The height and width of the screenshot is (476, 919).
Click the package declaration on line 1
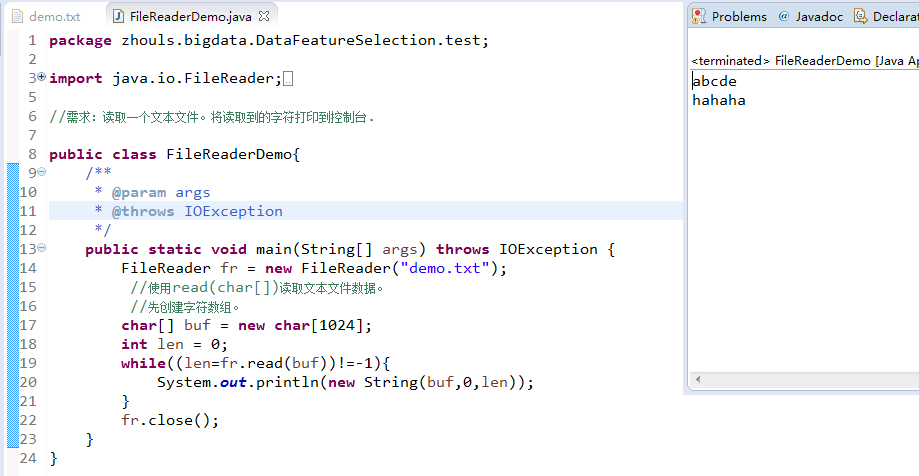coord(269,40)
